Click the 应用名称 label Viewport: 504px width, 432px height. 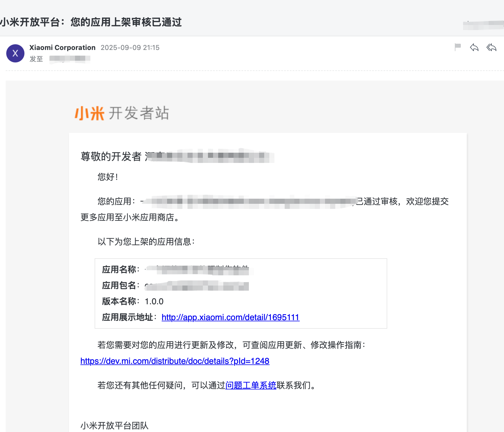point(119,269)
